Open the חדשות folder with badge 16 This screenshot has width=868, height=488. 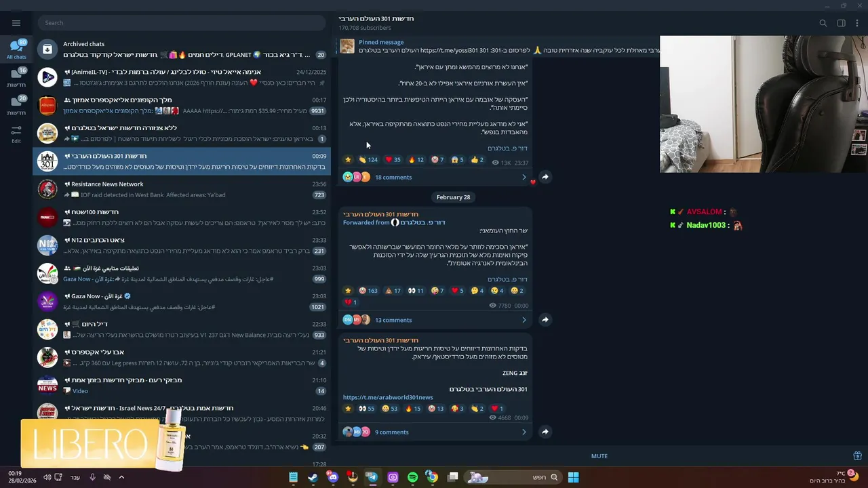[x=16, y=78]
